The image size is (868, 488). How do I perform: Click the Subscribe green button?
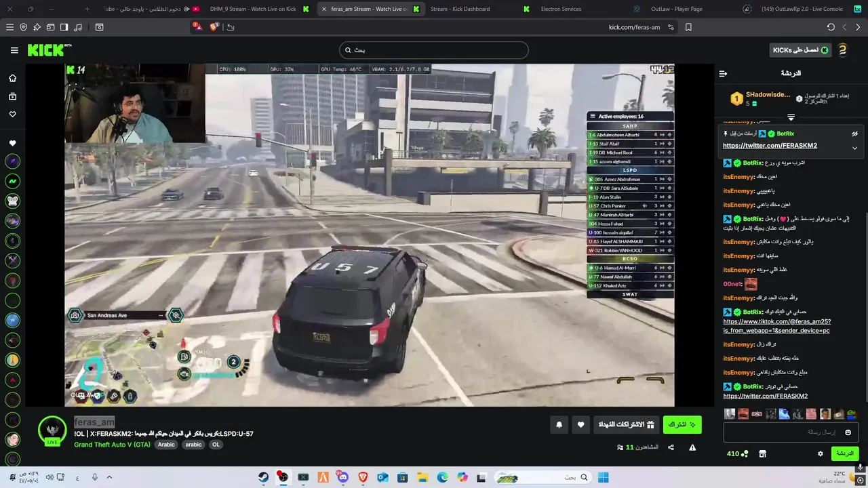(682, 424)
